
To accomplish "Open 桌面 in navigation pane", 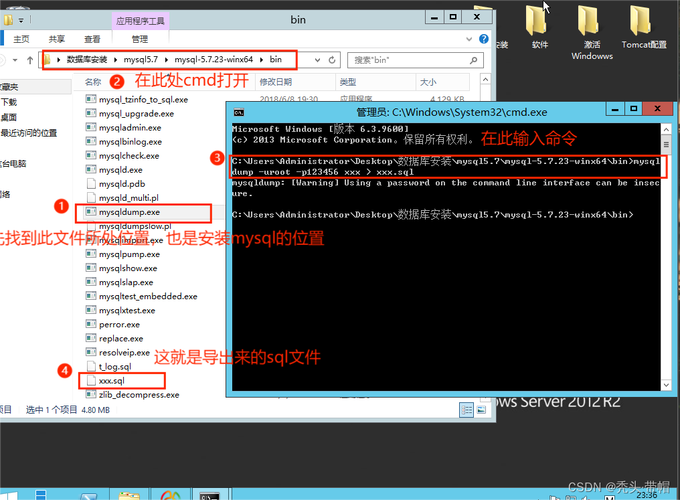I will pos(9,117).
